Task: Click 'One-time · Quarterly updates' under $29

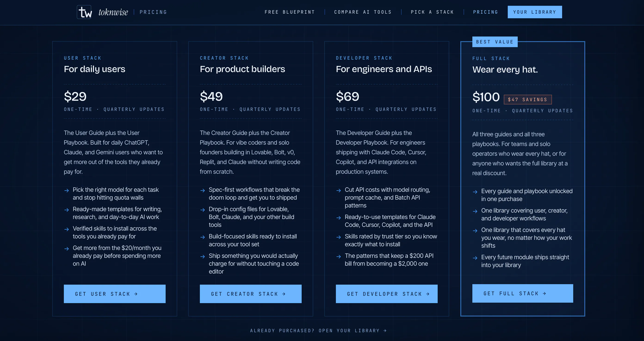Action: [x=114, y=109]
